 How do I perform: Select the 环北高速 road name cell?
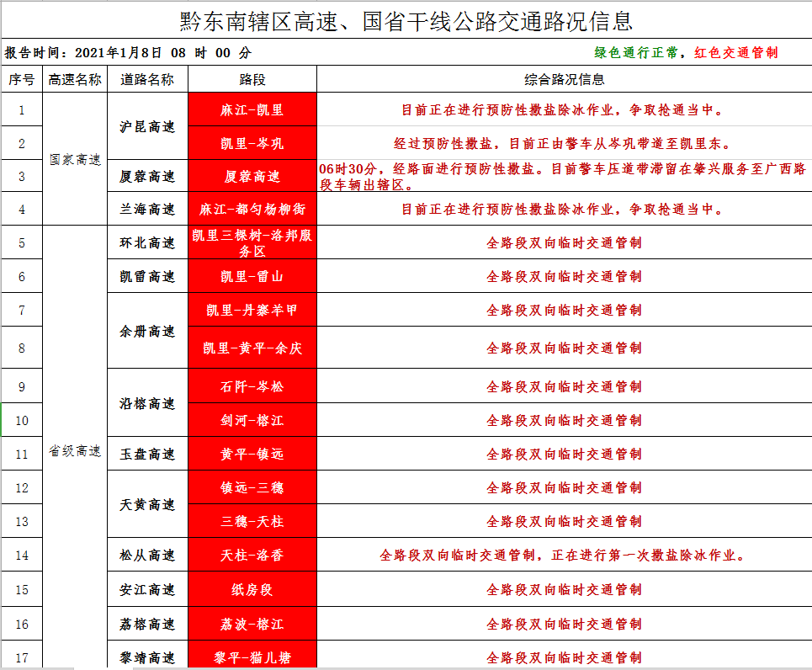tap(147, 242)
